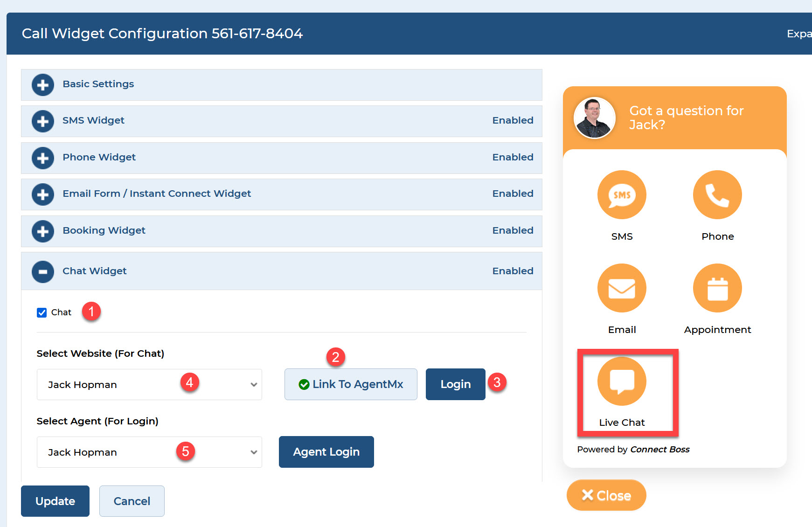
Task: Click Jack's profile photo in widget header
Action: (594, 118)
